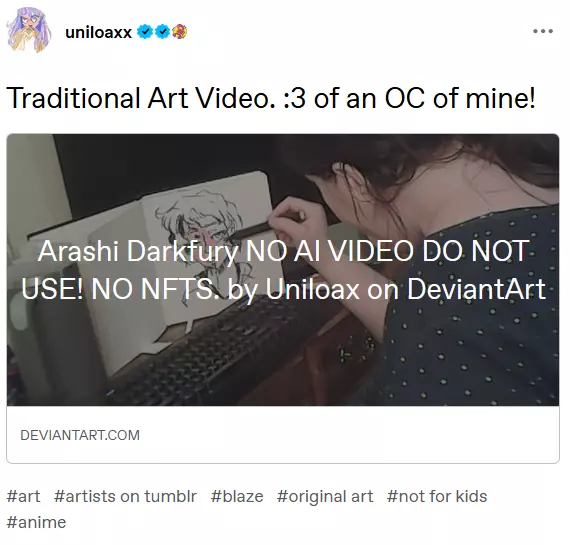Click the first blue checkmark badge
This screenshot has width=570, height=545.
coord(145,32)
